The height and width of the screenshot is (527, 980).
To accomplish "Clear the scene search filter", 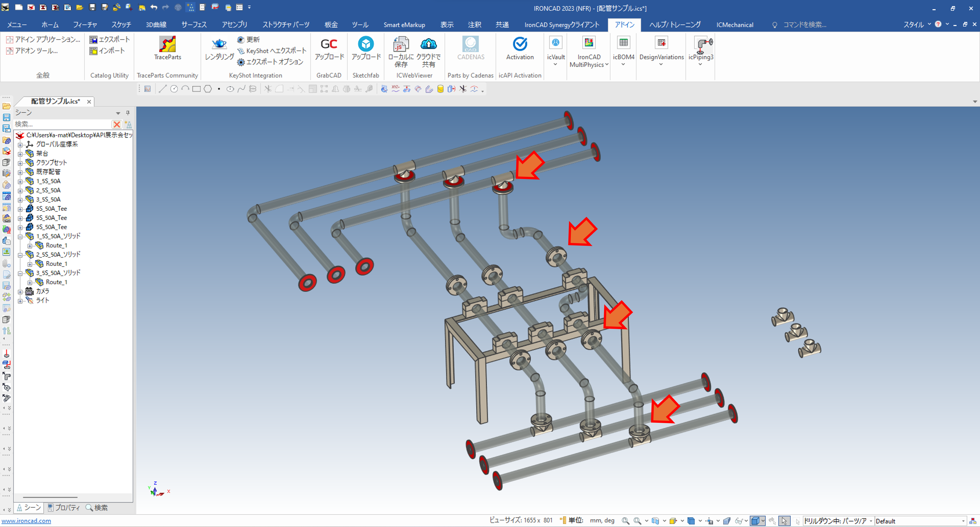I will tap(116, 124).
